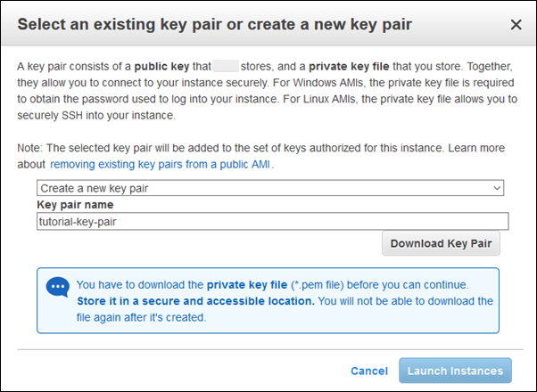Click the '(*.pem file)' text

pyautogui.click(x=326, y=285)
